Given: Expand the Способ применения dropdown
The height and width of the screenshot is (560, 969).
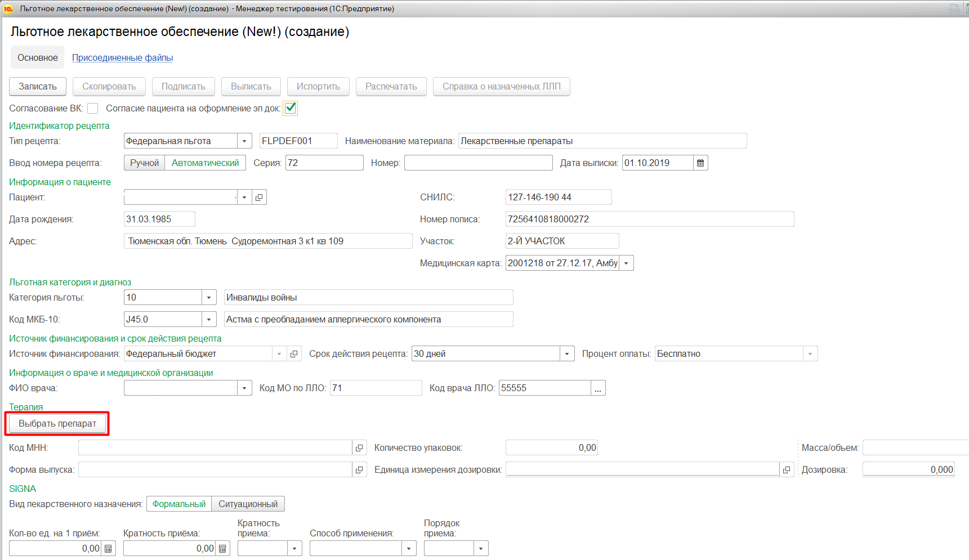Looking at the screenshot, I should click(x=409, y=548).
